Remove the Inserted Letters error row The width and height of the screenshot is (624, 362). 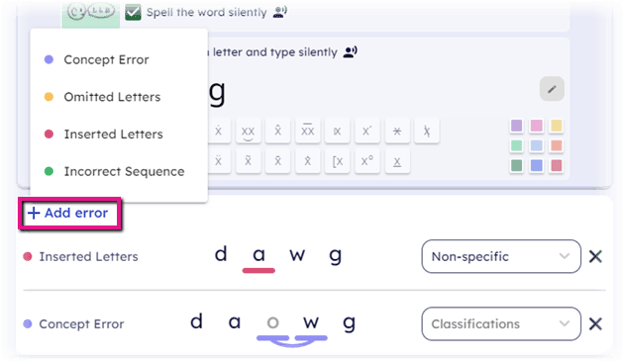point(595,257)
